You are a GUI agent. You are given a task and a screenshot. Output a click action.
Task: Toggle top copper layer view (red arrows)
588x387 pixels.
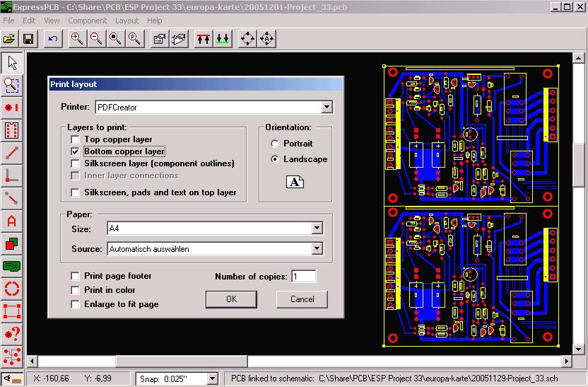coord(204,39)
